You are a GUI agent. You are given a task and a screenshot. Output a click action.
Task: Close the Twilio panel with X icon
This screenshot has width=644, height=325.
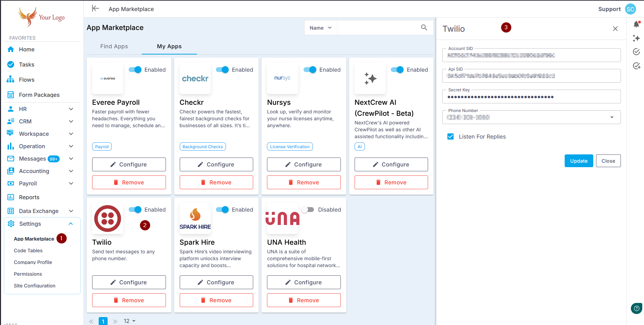[x=615, y=29]
